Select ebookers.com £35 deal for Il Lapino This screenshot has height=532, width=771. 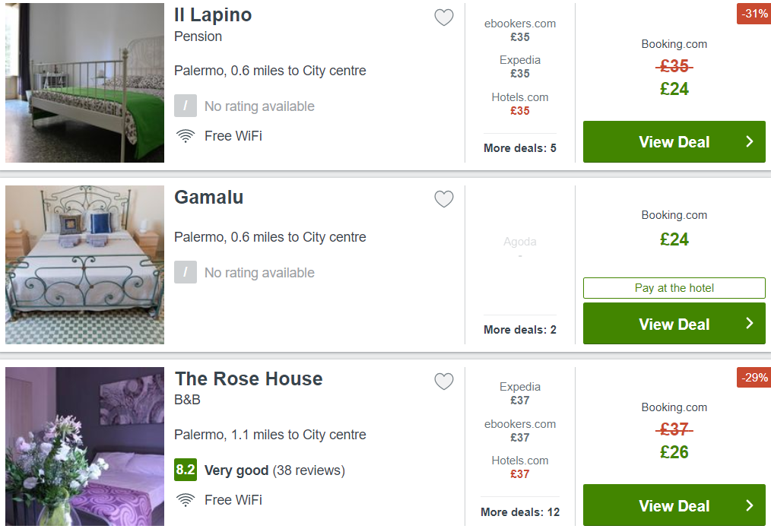[x=520, y=30]
